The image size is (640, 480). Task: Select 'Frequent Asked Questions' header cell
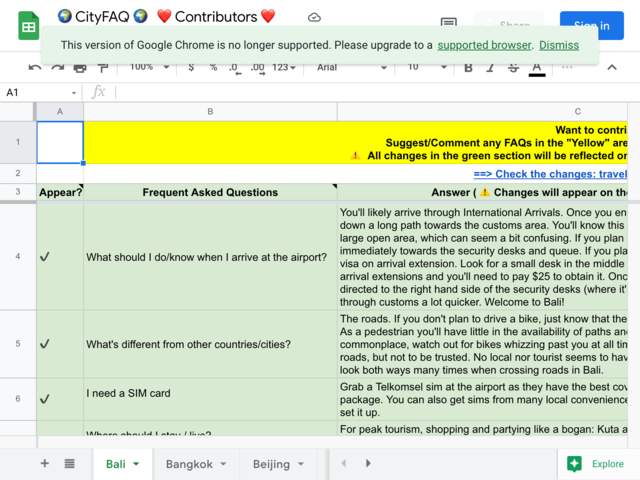(x=210, y=192)
